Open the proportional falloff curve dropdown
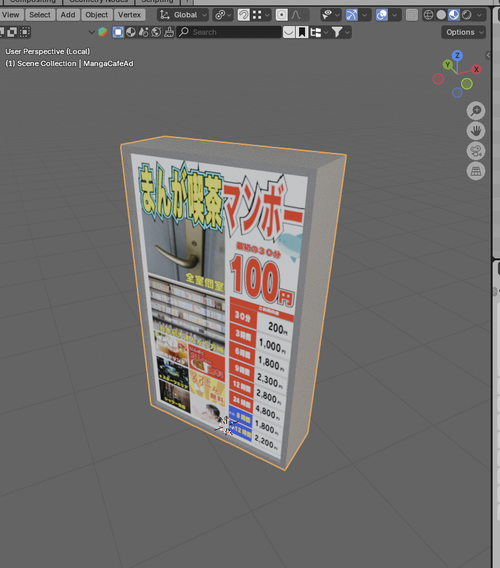 point(299,15)
